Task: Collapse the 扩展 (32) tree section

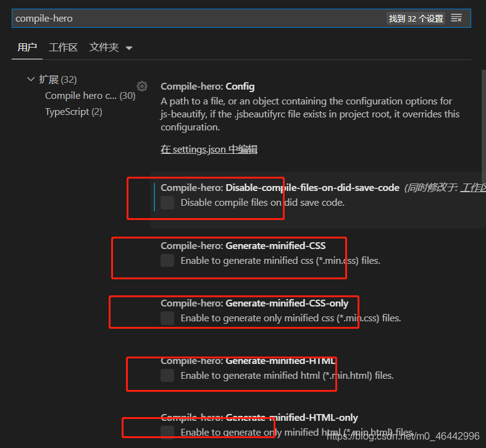Action: 31,80
